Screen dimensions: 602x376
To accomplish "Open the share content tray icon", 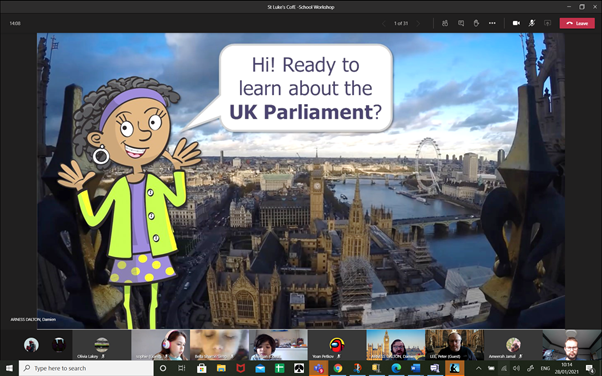I will [547, 23].
